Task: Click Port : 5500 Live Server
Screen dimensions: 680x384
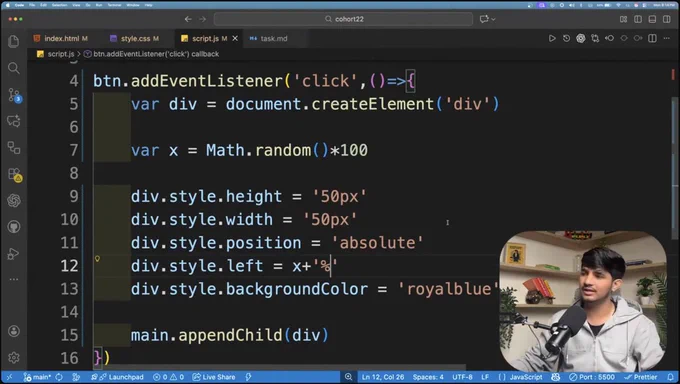Action: pyautogui.click(x=592, y=377)
